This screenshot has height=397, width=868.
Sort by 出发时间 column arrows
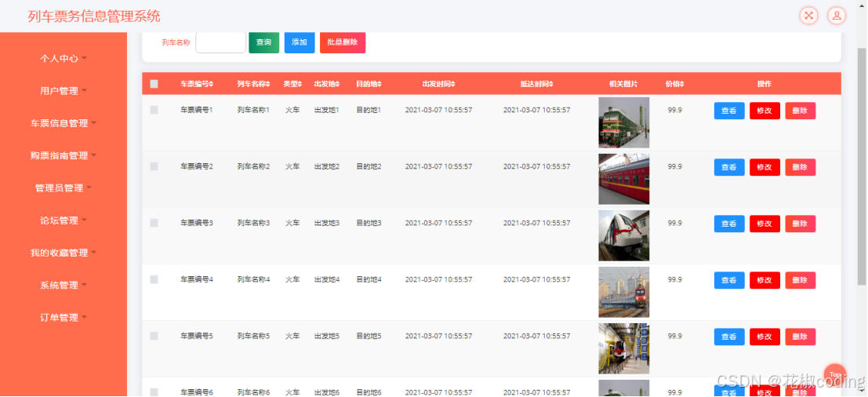[x=453, y=84]
